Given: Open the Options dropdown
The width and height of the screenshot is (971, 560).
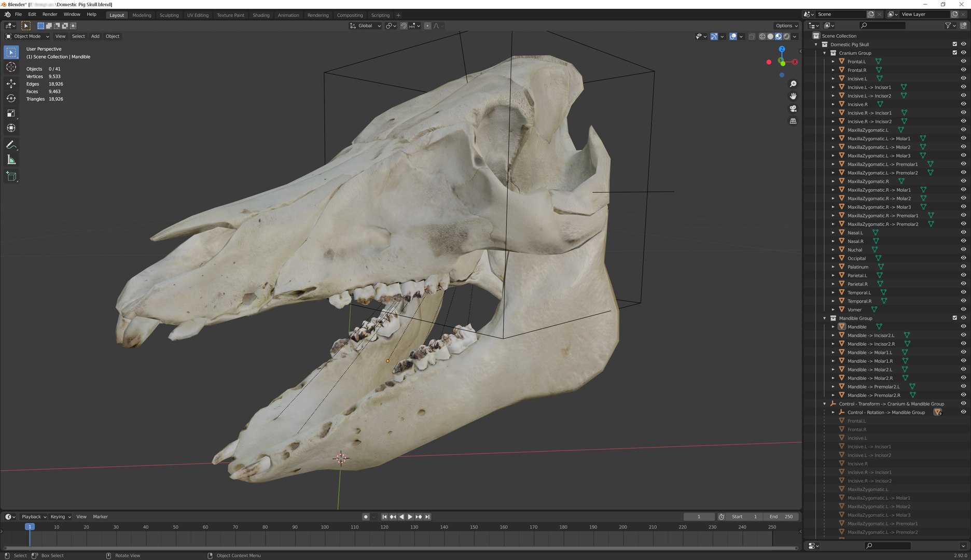Looking at the screenshot, I should click(787, 25).
